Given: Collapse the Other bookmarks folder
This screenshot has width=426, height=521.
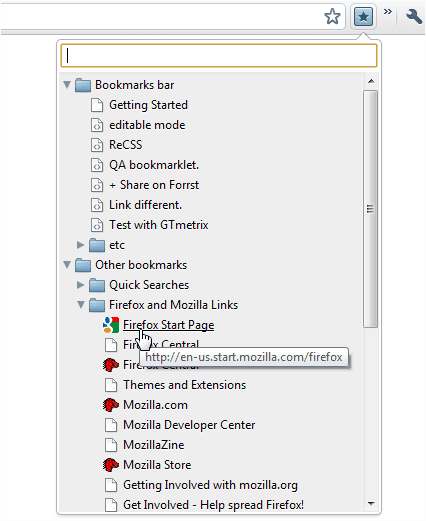Looking at the screenshot, I should [67, 265].
